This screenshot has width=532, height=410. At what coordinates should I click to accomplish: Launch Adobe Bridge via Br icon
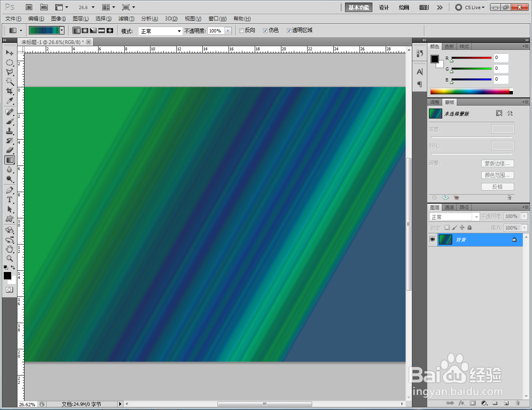click(x=29, y=7)
